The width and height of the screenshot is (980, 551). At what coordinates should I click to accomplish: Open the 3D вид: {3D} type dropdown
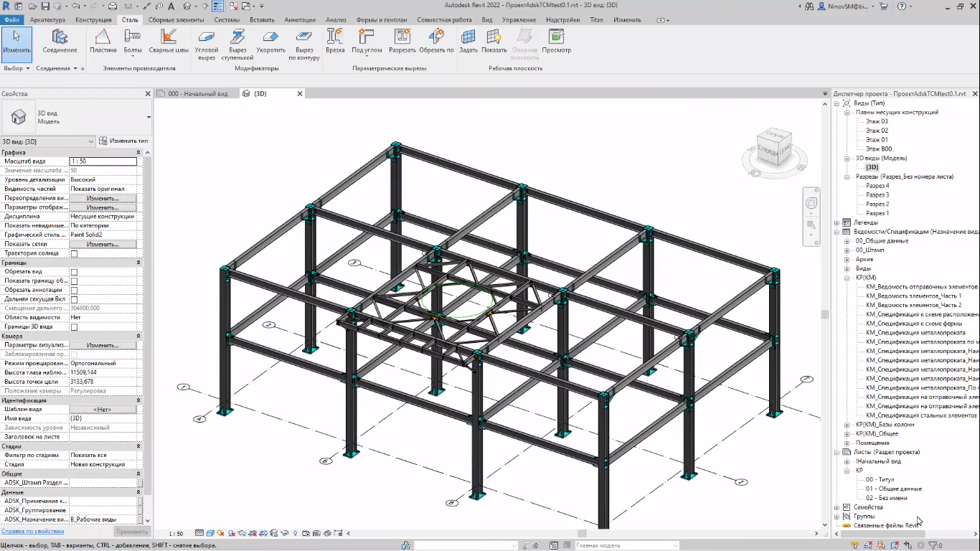tap(48, 141)
